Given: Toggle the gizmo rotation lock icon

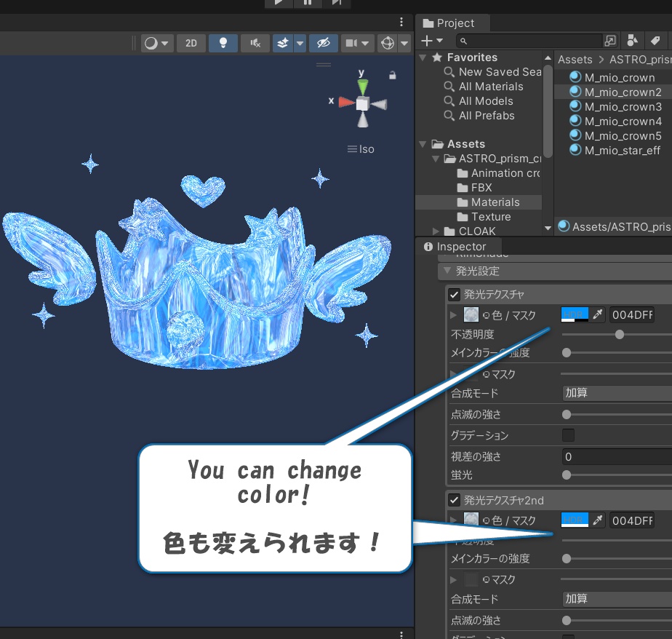Looking at the screenshot, I should pyautogui.click(x=392, y=76).
